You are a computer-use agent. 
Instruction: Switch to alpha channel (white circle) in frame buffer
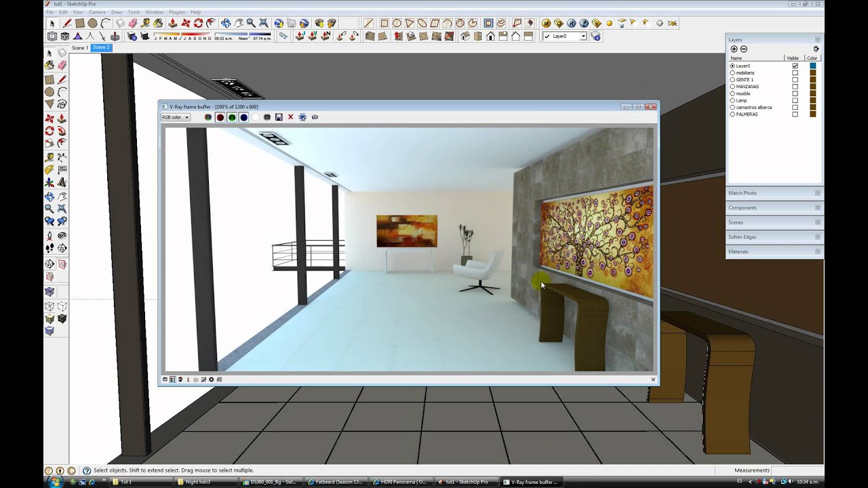256,117
